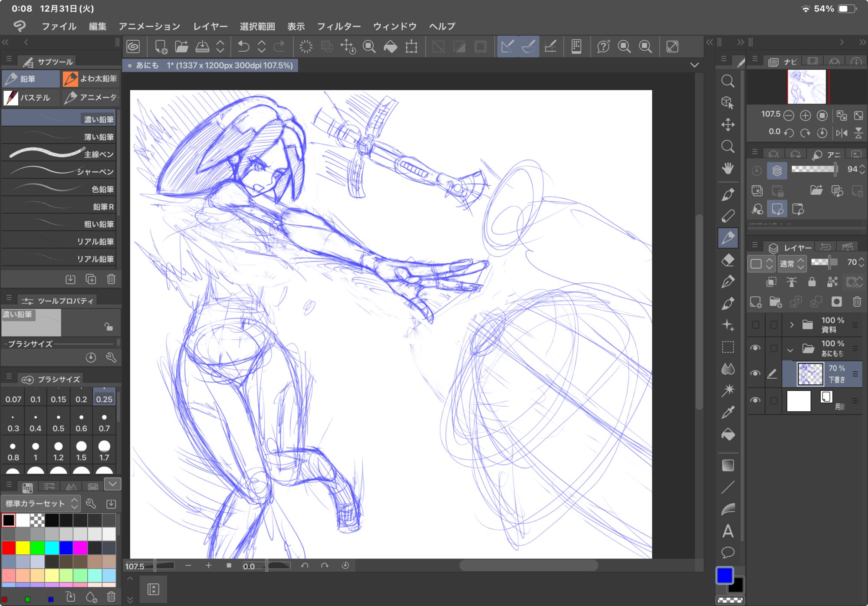Select the Move layer tool
868x606 pixels.
(x=728, y=124)
